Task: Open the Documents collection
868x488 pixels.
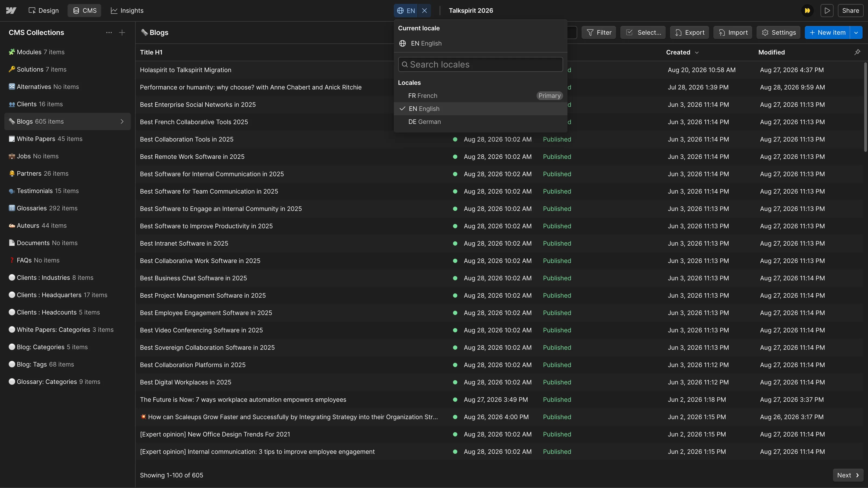Action: (x=67, y=243)
